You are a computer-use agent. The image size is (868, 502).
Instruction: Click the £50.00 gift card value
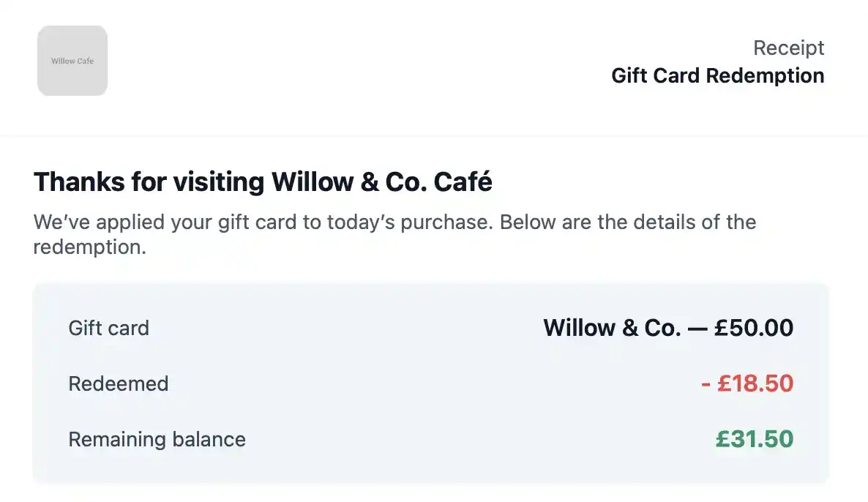pyautogui.click(x=754, y=328)
